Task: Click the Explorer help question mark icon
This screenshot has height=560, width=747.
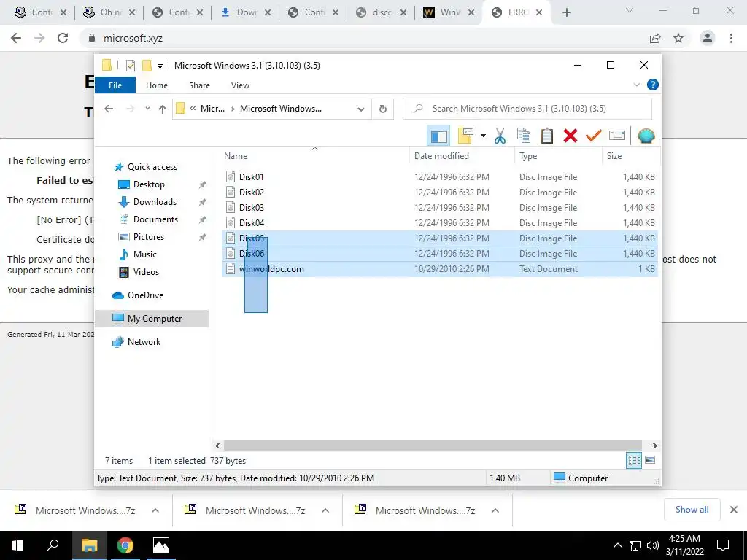Action: (x=653, y=85)
